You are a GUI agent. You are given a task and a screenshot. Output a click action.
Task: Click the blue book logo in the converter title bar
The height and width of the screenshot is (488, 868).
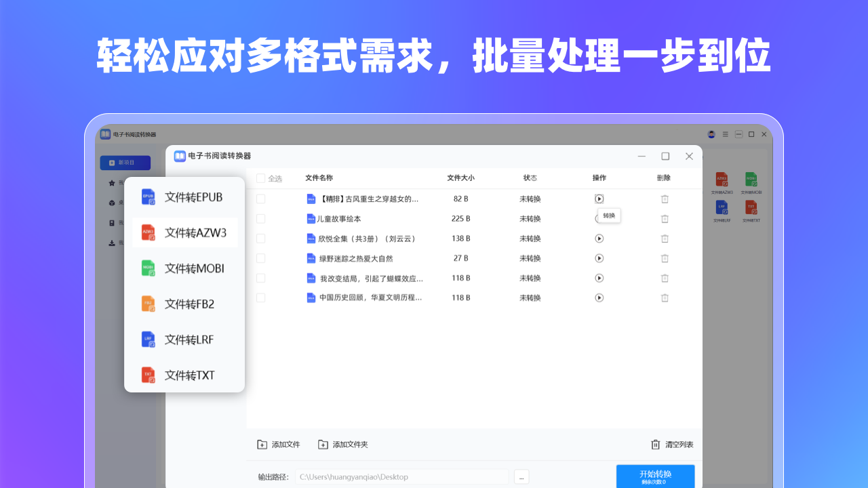click(179, 156)
